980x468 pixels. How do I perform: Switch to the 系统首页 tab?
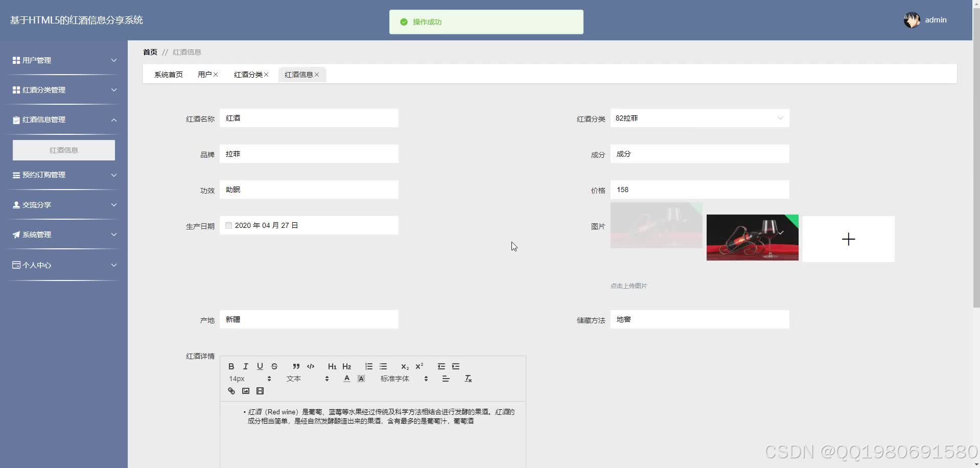pyautogui.click(x=169, y=74)
